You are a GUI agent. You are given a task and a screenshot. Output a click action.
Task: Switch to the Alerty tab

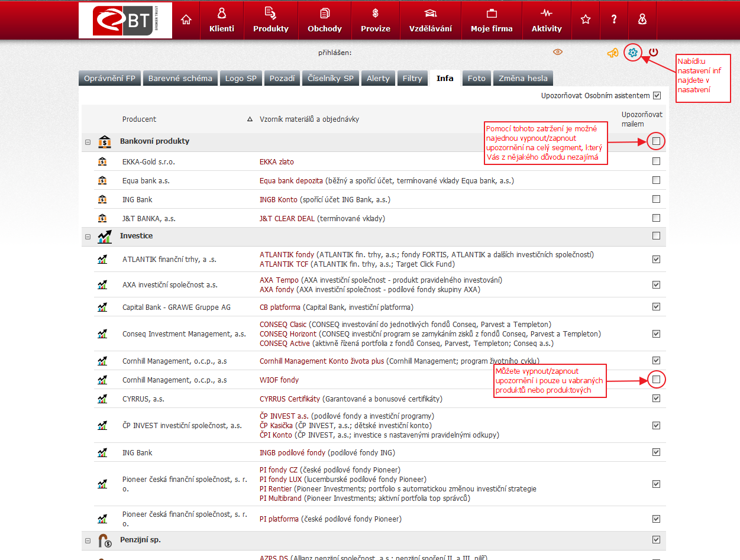378,79
